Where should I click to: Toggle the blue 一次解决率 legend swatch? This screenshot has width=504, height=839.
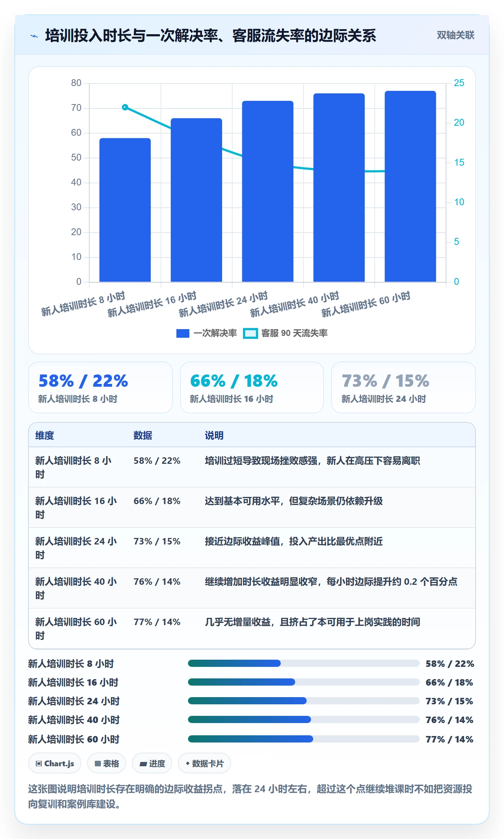coord(183,333)
